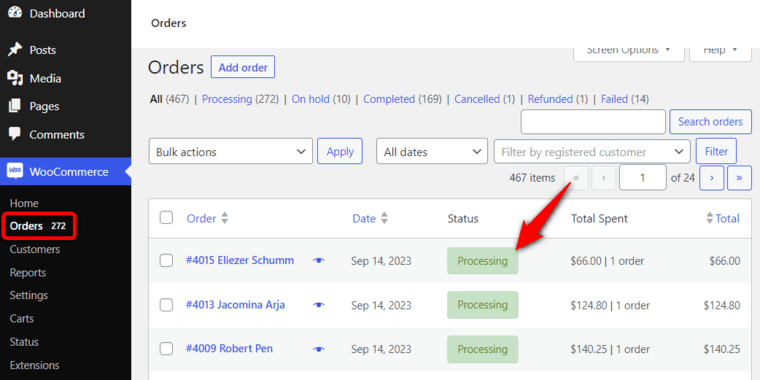Image resolution: width=760 pixels, height=380 pixels.
Task: Filter orders by Cancelled status
Action: point(477,99)
